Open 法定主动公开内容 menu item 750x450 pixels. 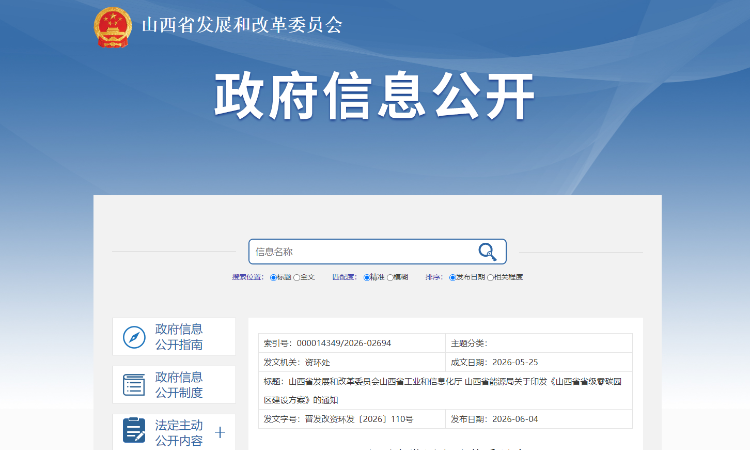click(174, 432)
